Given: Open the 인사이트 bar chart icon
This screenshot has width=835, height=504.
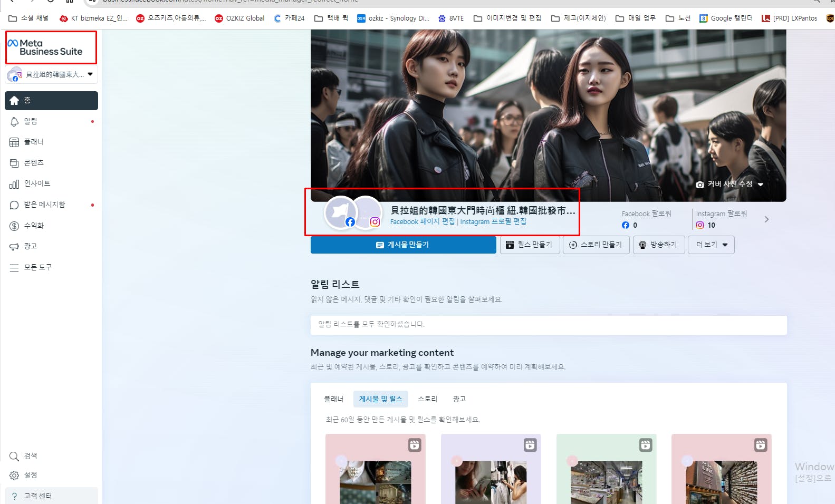Looking at the screenshot, I should [x=14, y=184].
